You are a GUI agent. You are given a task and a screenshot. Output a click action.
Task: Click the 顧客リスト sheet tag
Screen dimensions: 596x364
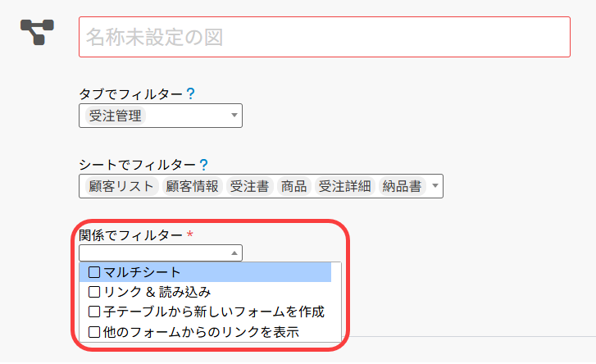click(x=121, y=186)
